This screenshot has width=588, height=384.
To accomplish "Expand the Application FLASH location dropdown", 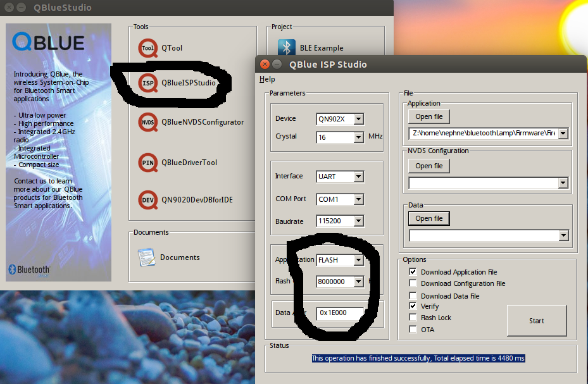I will pyautogui.click(x=358, y=260).
